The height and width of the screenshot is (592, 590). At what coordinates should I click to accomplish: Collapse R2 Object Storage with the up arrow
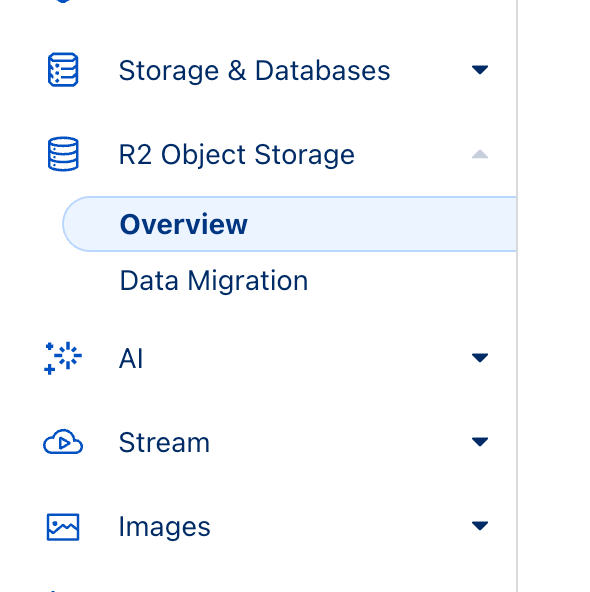[480, 154]
